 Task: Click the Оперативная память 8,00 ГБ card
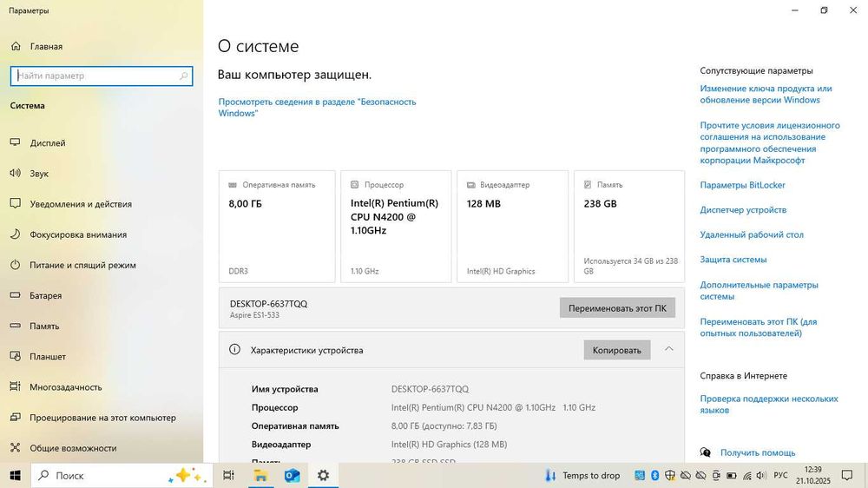point(277,227)
